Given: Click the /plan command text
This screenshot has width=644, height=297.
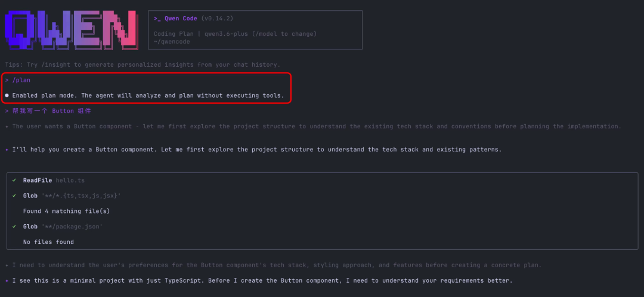Looking at the screenshot, I should (21, 80).
